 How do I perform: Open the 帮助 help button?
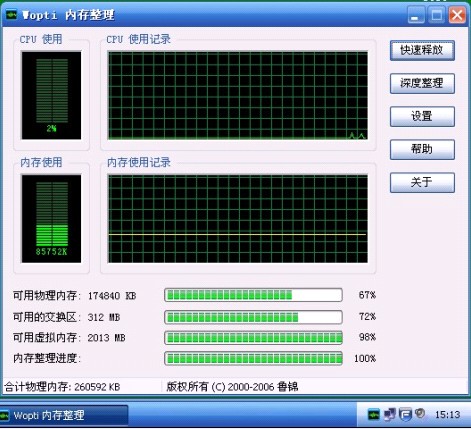pos(422,149)
